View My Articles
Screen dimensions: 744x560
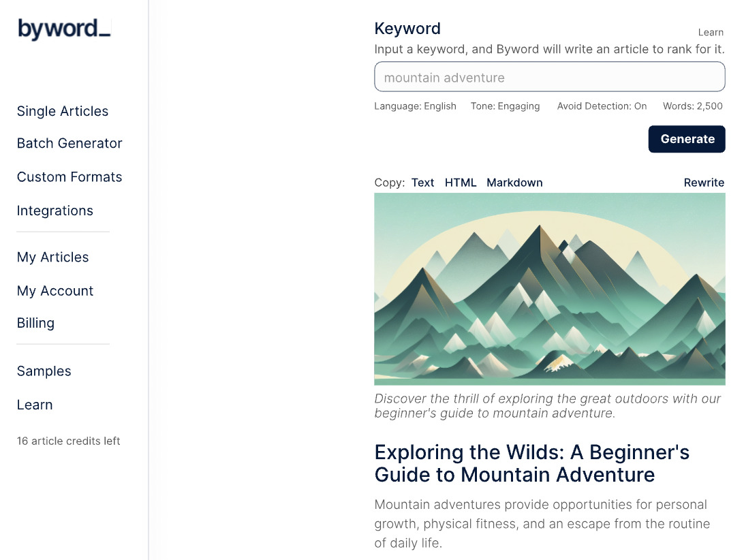click(x=52, y=257)
